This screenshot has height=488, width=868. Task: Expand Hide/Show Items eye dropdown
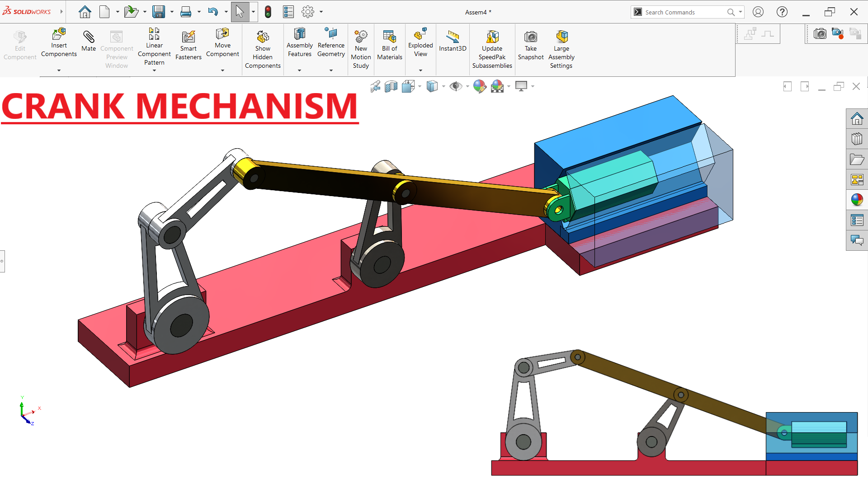[467, 86]
